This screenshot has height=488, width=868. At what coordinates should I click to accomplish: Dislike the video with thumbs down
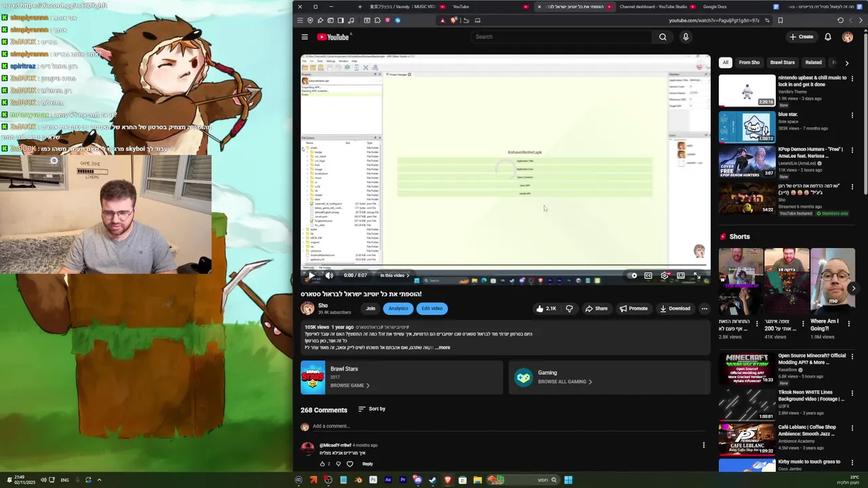point(570,308)
